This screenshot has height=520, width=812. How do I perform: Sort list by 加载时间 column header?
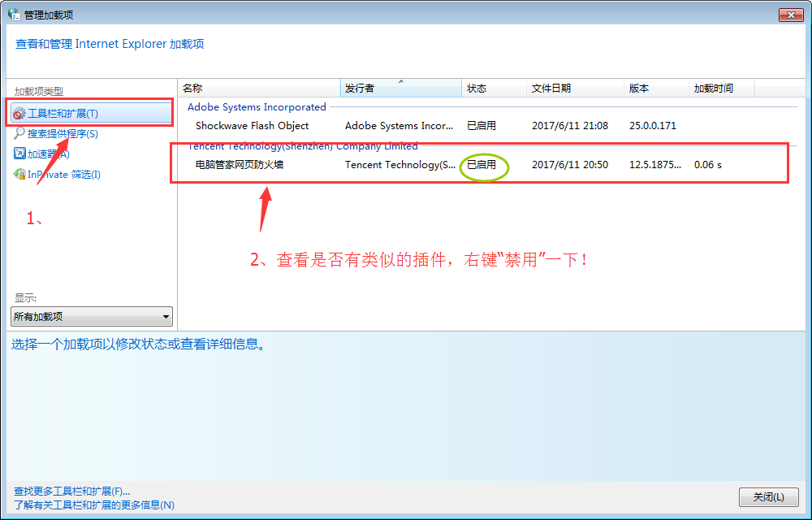pos(721,89)
